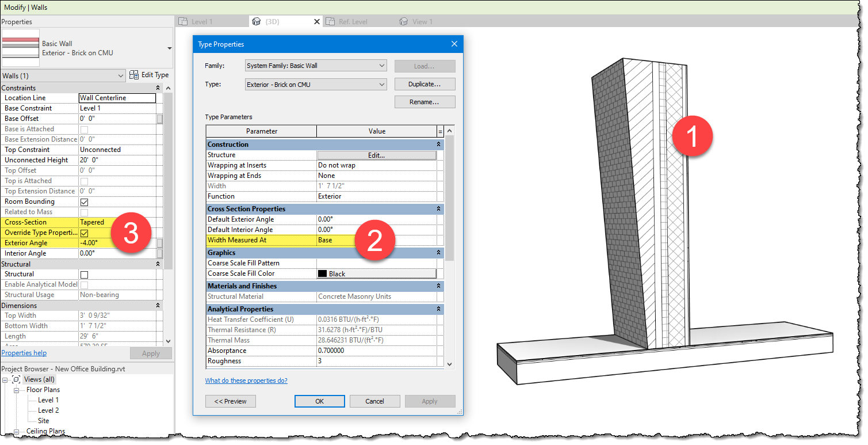This screenshot has width=868, height=445.
Task: Click the Base is Attached checkbox
Action: pos(84,129)
